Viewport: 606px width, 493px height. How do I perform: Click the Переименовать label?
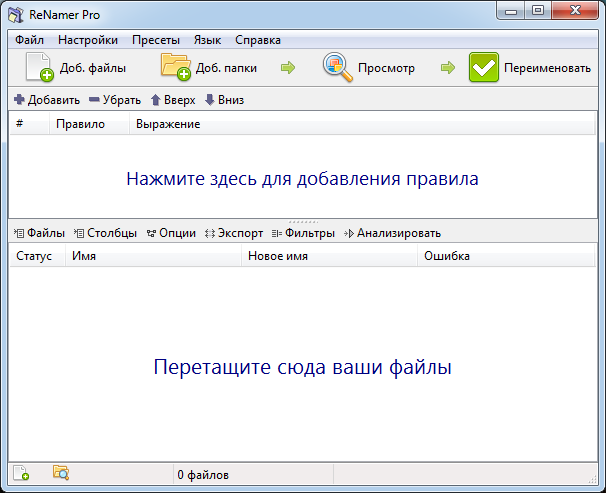coord(547,68)
